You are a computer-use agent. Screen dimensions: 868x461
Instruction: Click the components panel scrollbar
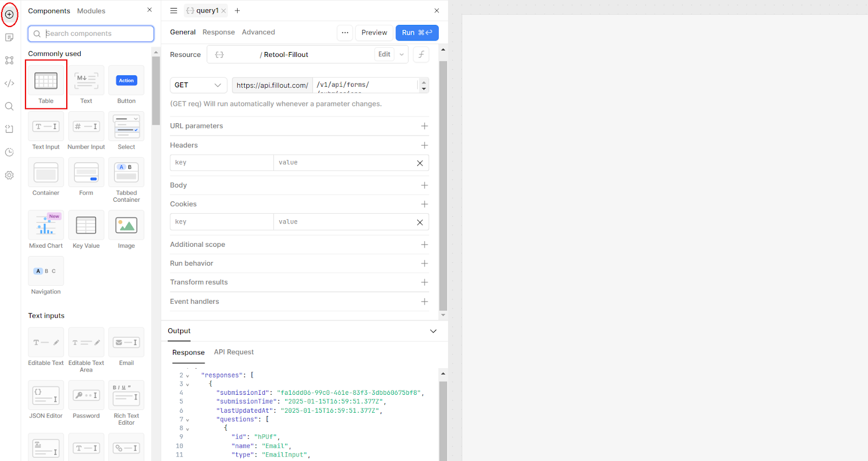(156, 91)
